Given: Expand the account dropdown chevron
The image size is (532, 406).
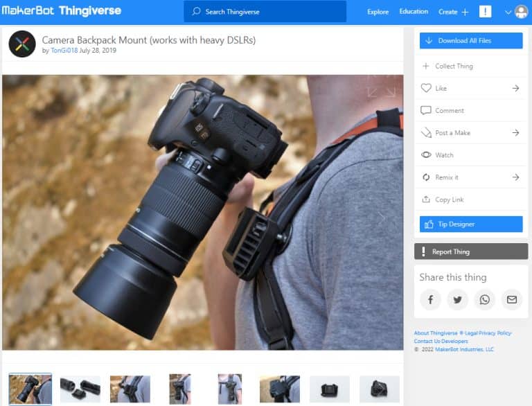Looking at the screenshot, I should click(x=508, y=12).
